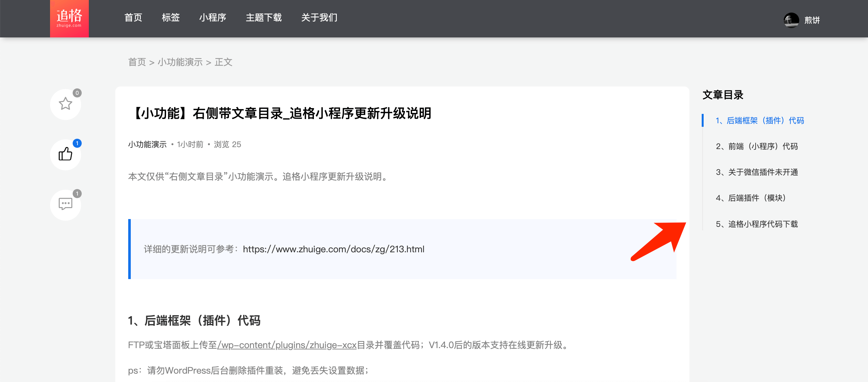Viewport: 868px width, 382px height.
Task: Click the 小功能演示 category under the title
Action: pos(147,145)
